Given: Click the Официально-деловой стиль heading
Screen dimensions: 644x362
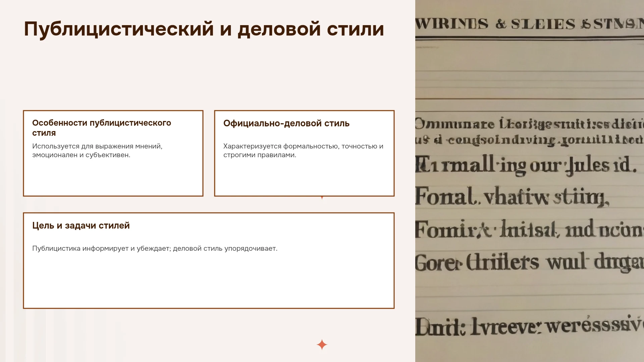Looking at the screenshot, I should coord(286,123).
